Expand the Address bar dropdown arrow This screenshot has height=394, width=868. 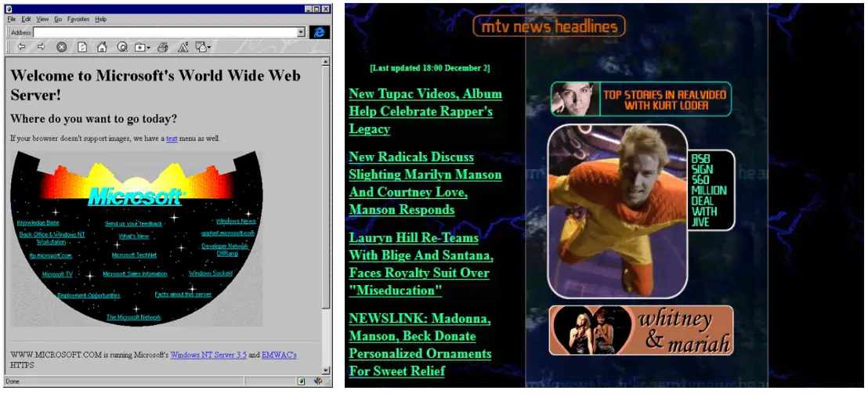point(301,33)
